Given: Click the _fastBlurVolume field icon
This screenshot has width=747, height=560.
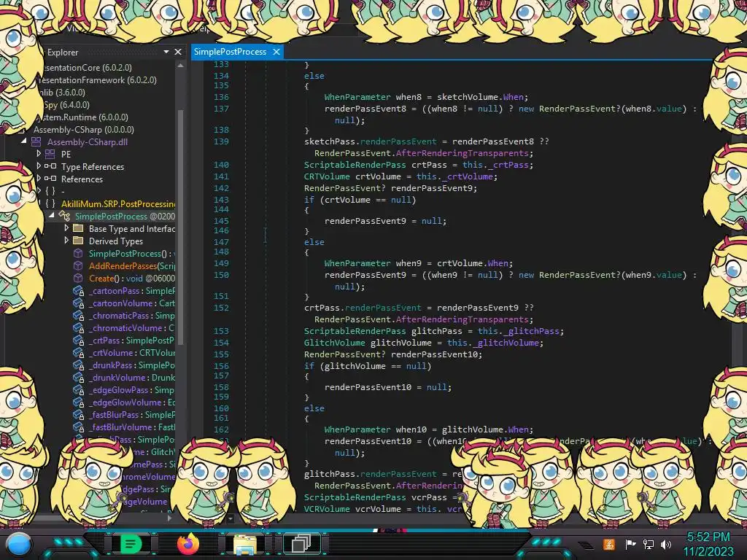Looking at the screenshot, I should pyautogui.click(x=79, y=427).
